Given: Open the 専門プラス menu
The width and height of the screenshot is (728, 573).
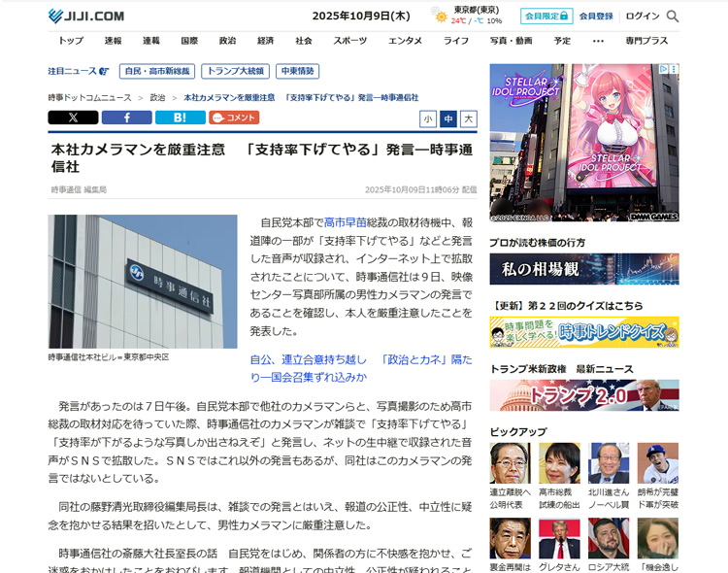Looking at the screenshot, I should click(x=646, y=41).
